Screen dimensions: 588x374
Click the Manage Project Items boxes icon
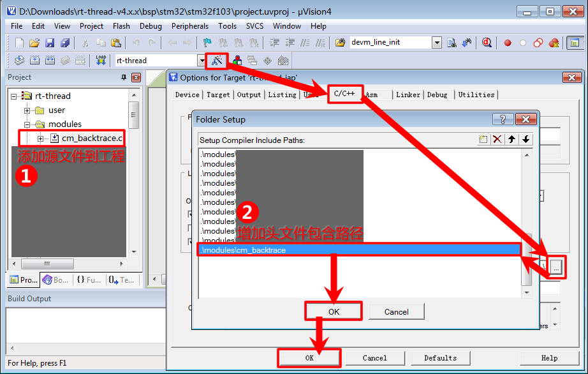[x=237, y=61]
